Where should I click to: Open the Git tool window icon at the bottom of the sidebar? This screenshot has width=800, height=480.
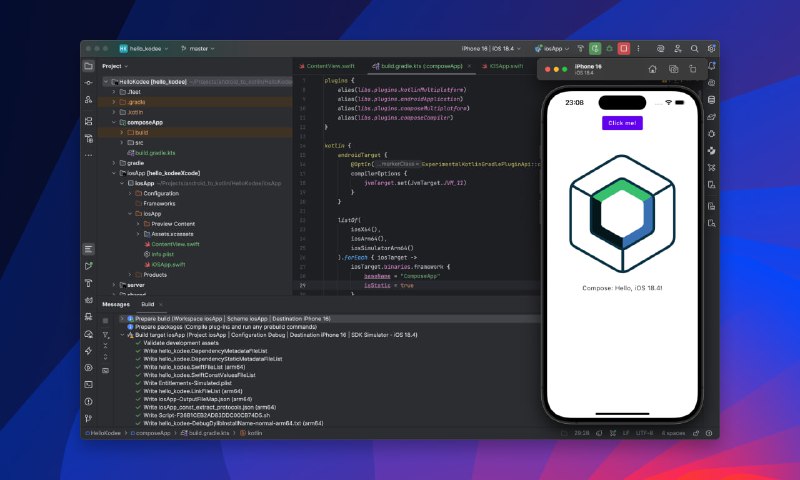coord(88,418)
